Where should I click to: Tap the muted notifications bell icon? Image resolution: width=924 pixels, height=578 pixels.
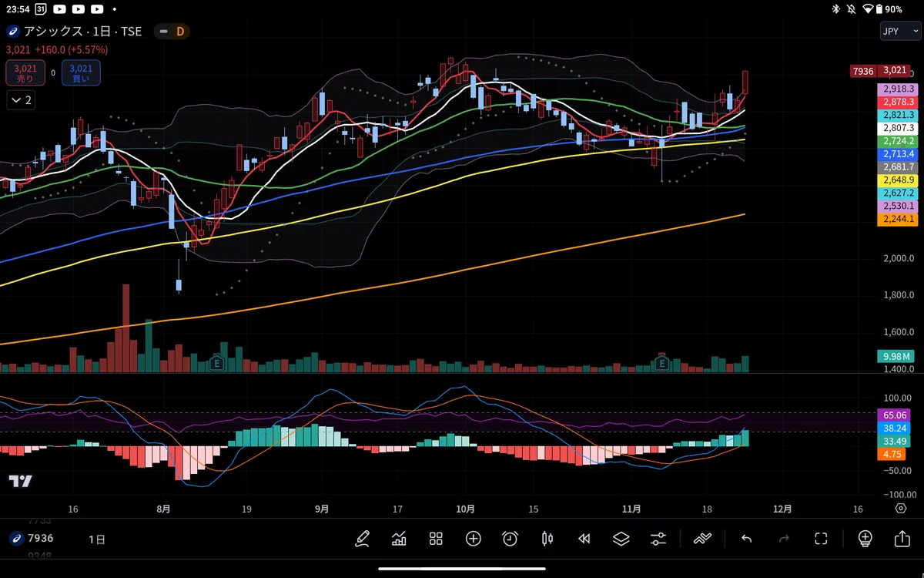tap(852, 9)
